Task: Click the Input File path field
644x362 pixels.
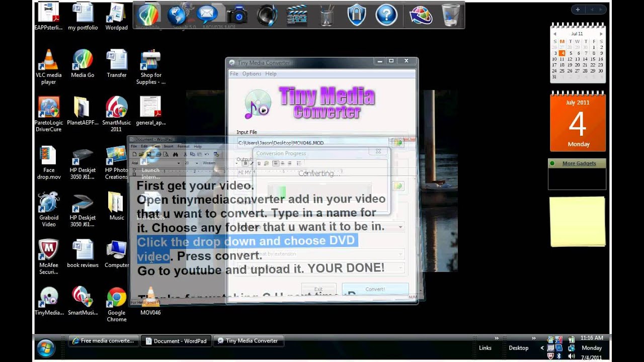Action: 312,143
